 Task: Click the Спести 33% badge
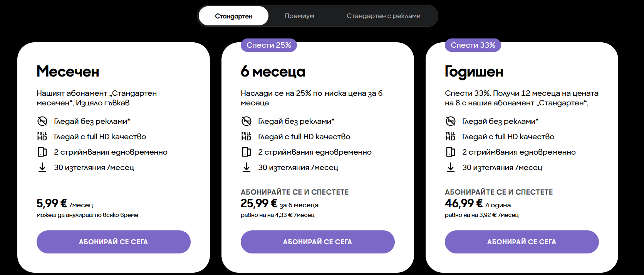(x=473, y=45)
